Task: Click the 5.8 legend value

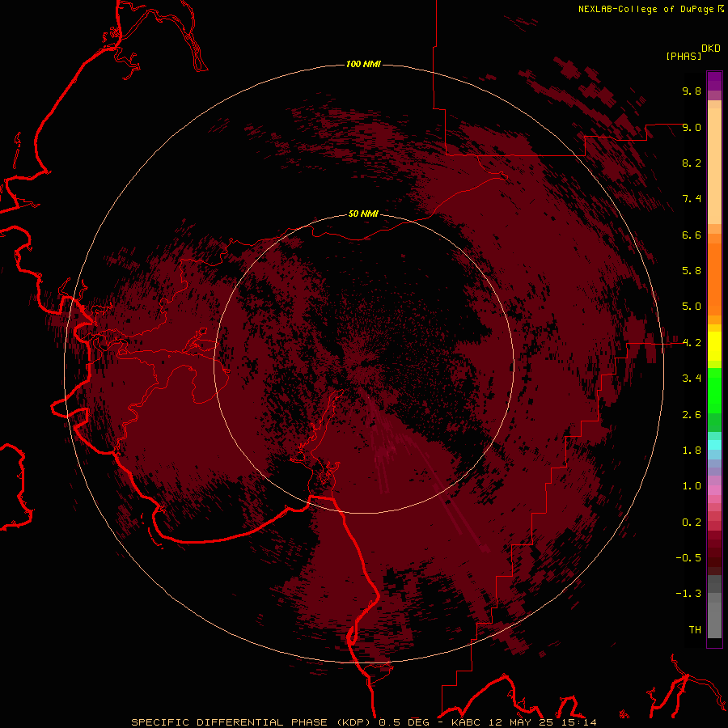Action: [x=692, y=271]
